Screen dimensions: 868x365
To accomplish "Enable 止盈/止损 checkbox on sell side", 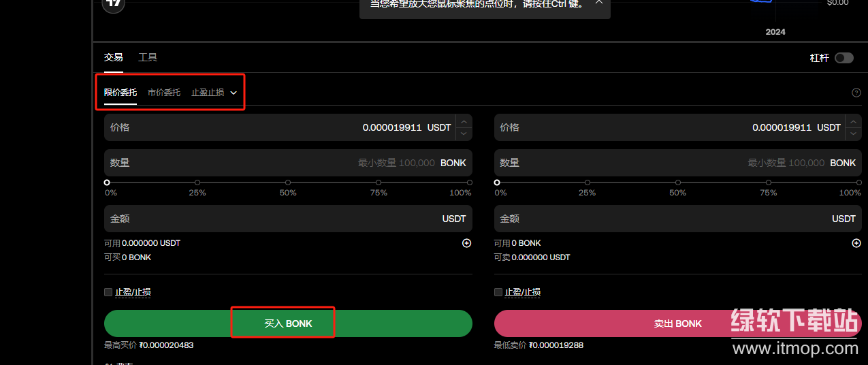I will click(498, 292).
